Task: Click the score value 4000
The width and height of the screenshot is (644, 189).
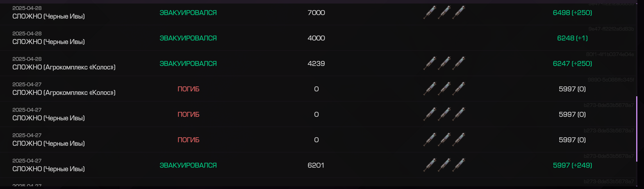Action: (x=316, y=38)
